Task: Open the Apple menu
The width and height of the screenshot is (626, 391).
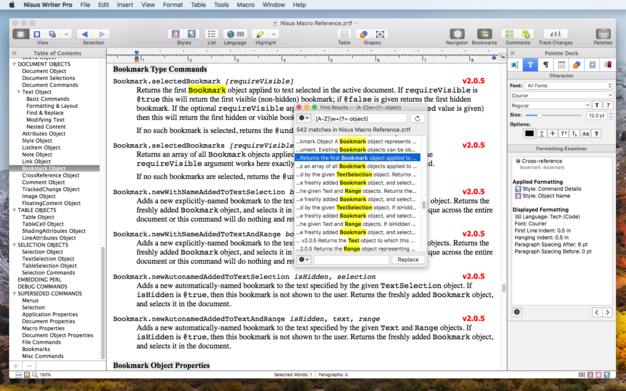Action: 12,5
